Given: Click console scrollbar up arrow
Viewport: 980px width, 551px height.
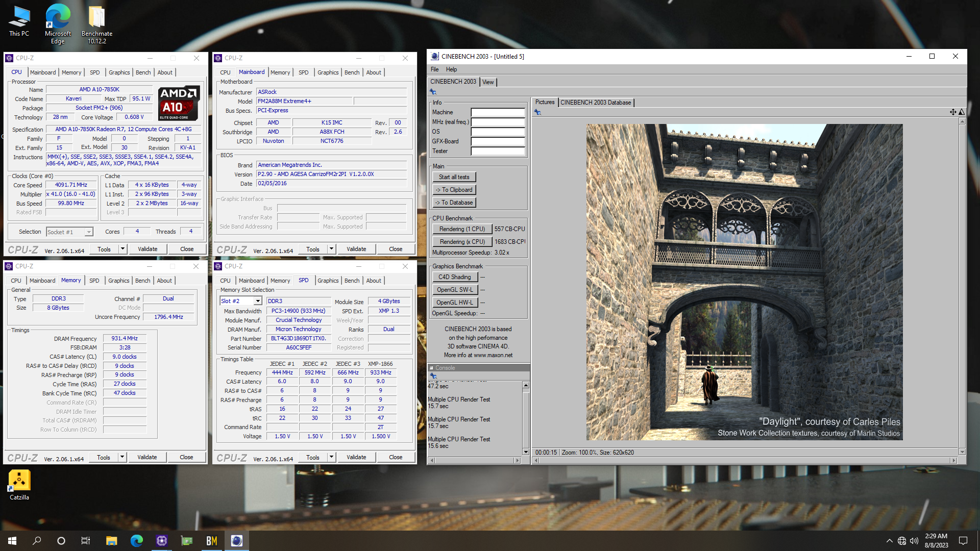Looking at the screenshot, I should click(526, 385).
